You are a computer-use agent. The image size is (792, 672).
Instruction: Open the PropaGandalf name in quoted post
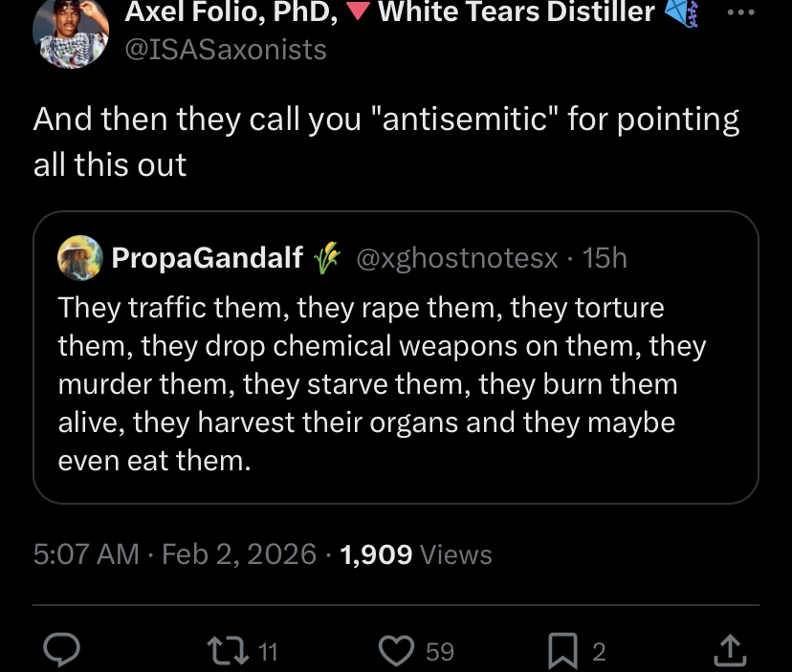207,256
